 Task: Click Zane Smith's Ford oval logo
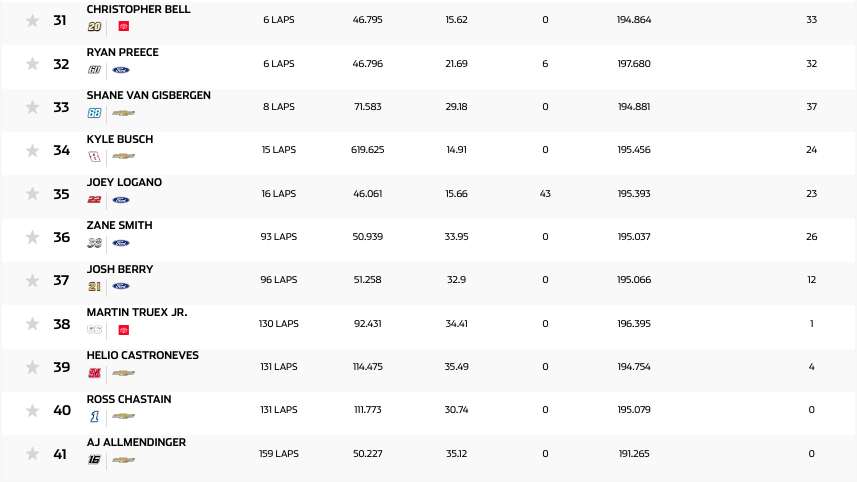(x=121, y=243)
